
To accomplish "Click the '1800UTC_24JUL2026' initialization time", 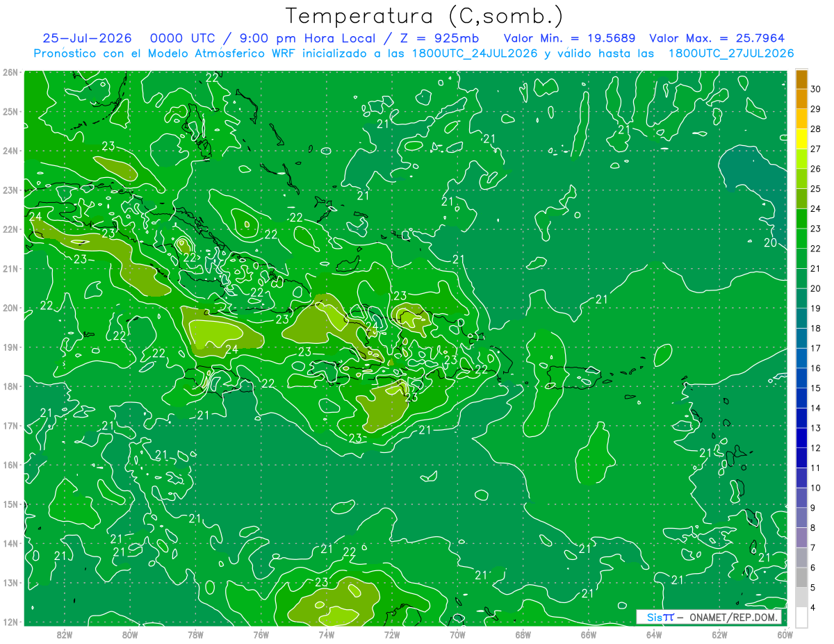I will (475, 53).
